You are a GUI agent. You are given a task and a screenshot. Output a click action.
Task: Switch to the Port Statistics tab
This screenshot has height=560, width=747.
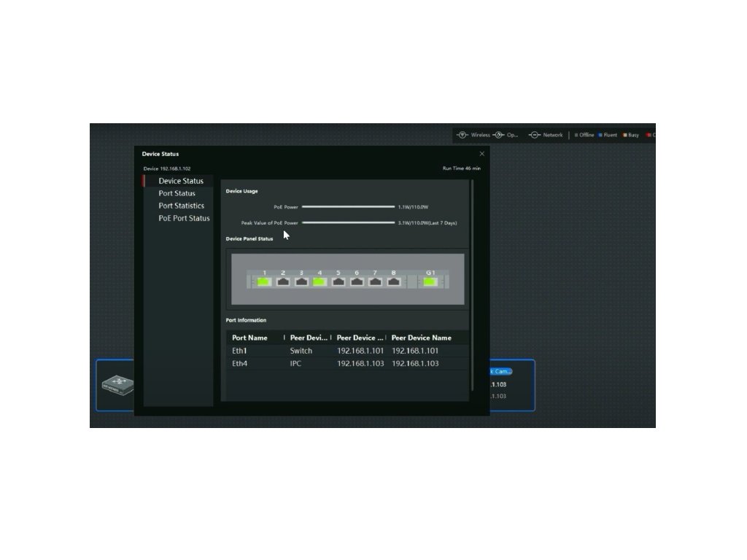(x=182, y=206)
